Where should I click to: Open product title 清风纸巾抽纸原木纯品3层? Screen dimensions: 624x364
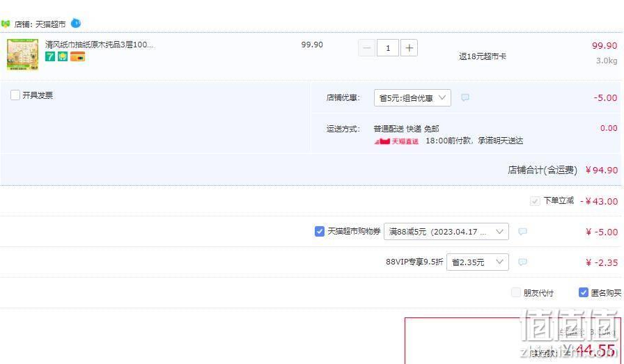(x=99, y=44)
